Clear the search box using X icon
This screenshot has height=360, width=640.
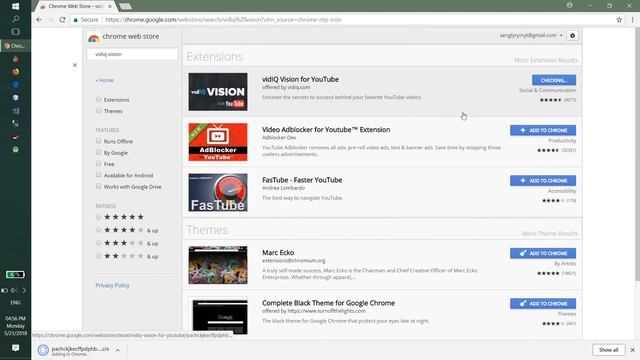(x=75, y=65)
